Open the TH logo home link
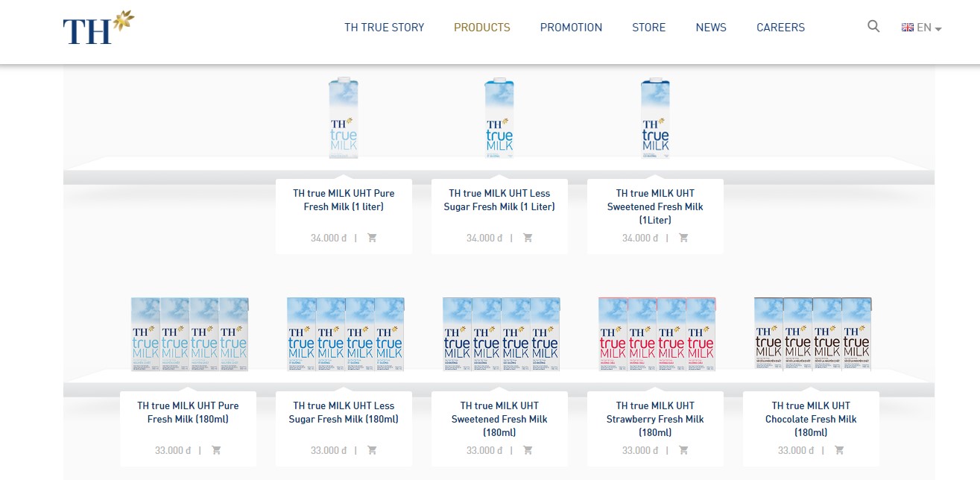Screen dimensions: 980x480 [x=98, y=28]
